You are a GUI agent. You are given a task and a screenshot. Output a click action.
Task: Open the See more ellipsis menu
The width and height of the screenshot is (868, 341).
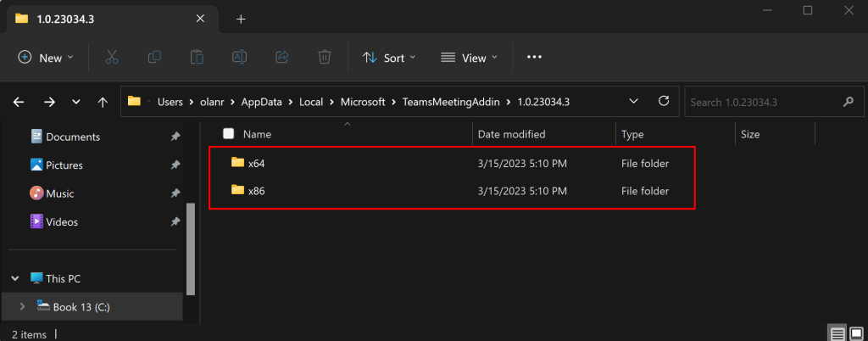(x=534, y=58)
